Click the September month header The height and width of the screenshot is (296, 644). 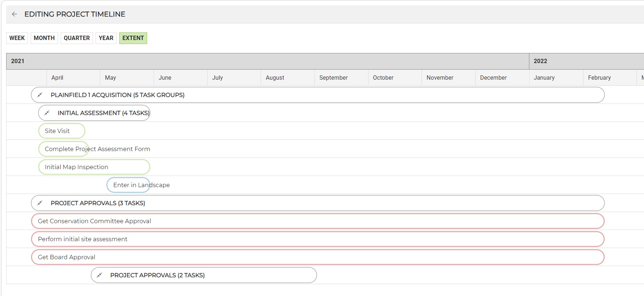point(334,78)
